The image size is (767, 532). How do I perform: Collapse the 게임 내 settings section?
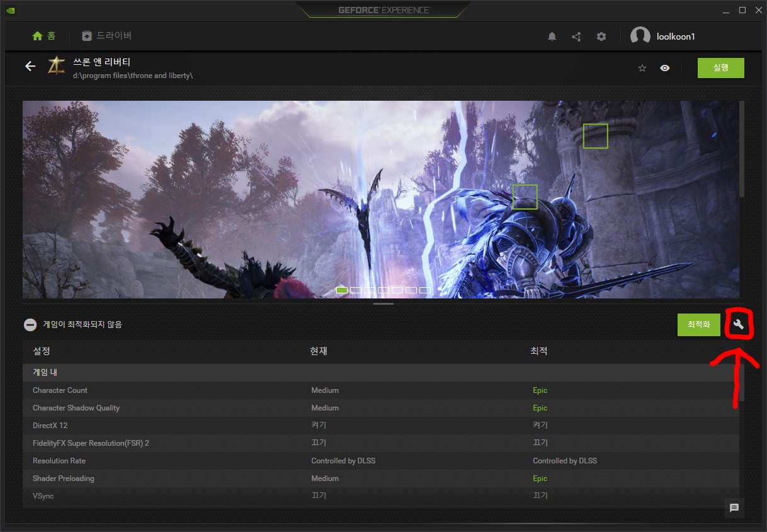click(x=45, y=372)
